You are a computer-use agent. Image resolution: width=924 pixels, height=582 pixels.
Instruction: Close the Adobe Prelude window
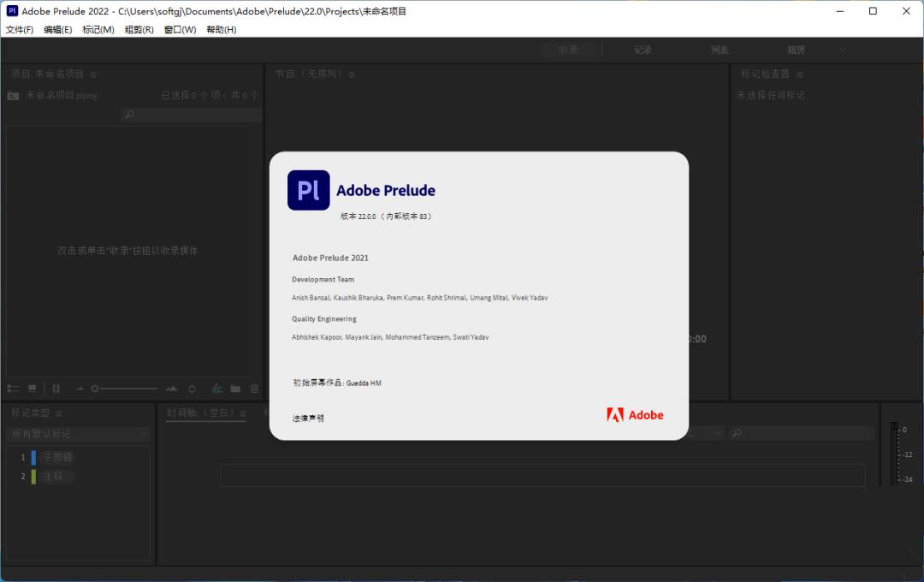pos(906,11)
